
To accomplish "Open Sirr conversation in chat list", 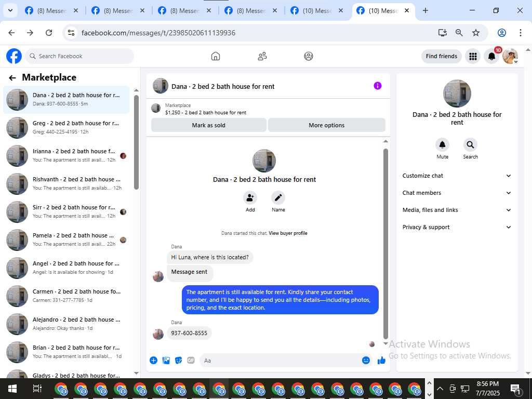I will pos(66,212).
